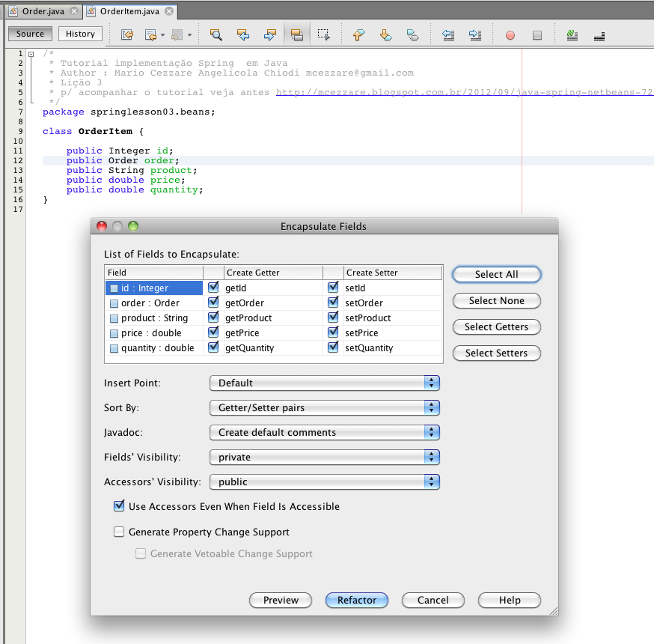This screenshot has height=644, width=654.
Task: Shift line left toolbar icon
Action: click(448, 34)
